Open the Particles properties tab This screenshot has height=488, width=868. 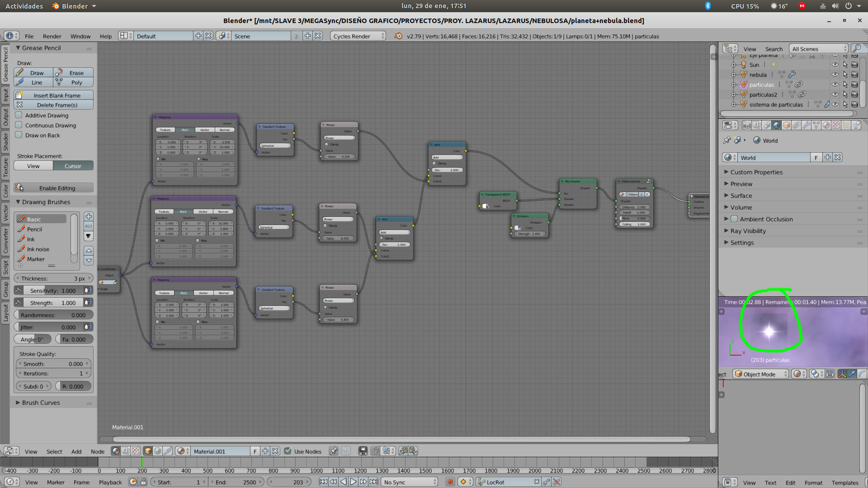pyautogui.click(x=846, y=125)
